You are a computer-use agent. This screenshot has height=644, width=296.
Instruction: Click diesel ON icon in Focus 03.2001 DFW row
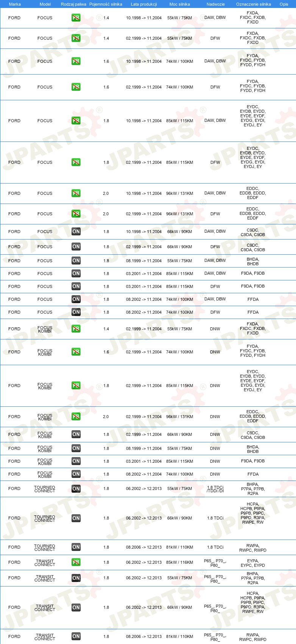tap(76, 286)
